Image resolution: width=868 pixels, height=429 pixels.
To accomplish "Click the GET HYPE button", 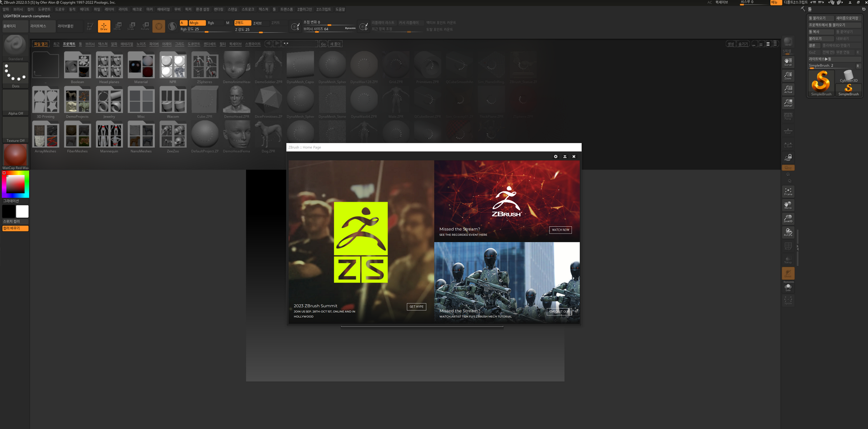I will [416, 307].
